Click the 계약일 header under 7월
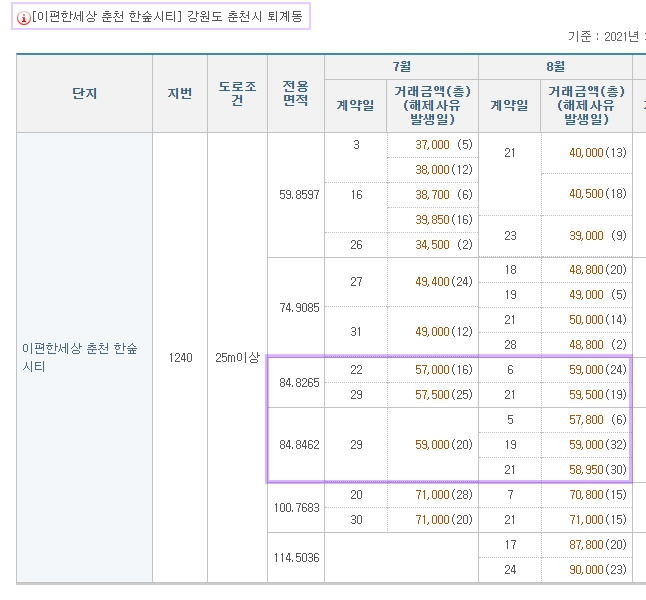 coord(356,105)
